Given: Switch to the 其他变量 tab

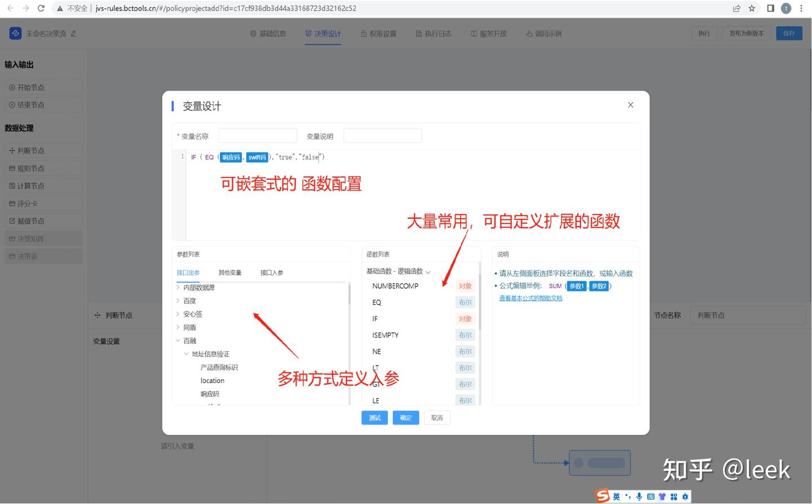Looking at the screenshot, I should (230, 272).
